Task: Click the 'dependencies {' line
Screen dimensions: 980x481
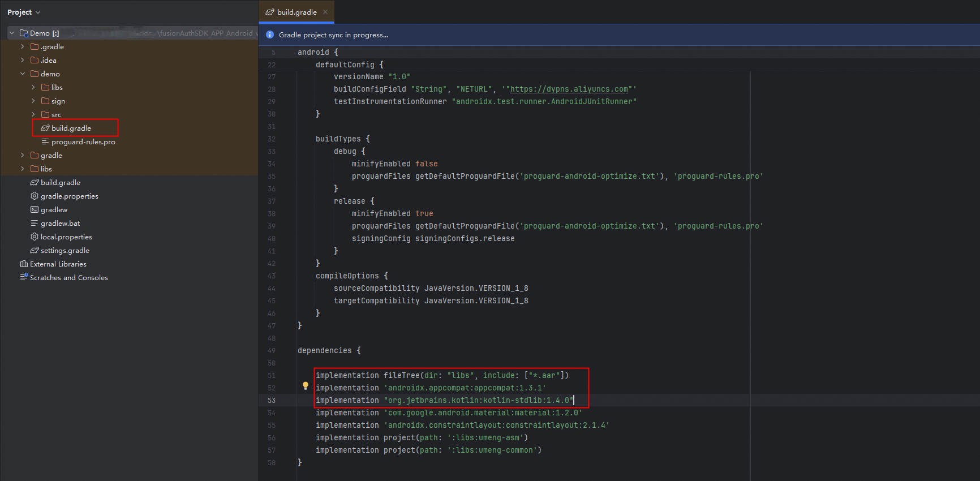Action: point(329,351)
